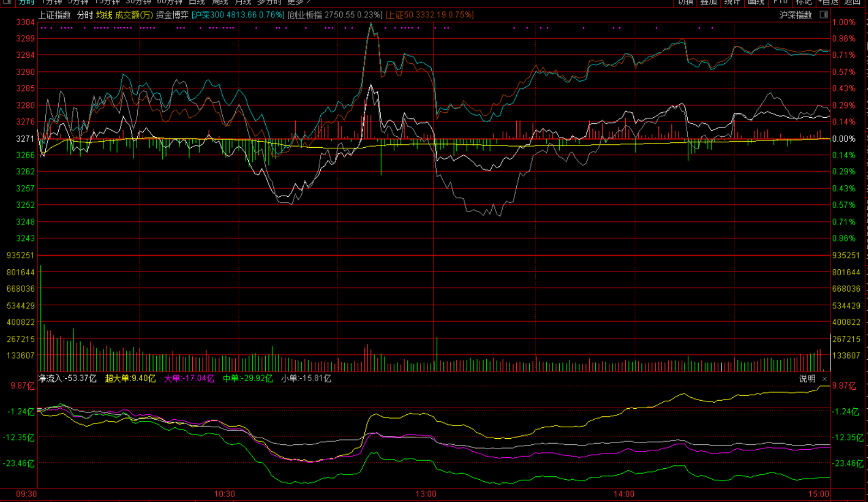The height and width of the screenshot is (502, 868).
Task: Click the 0.00% label on right axis
Action: [843, 139]
